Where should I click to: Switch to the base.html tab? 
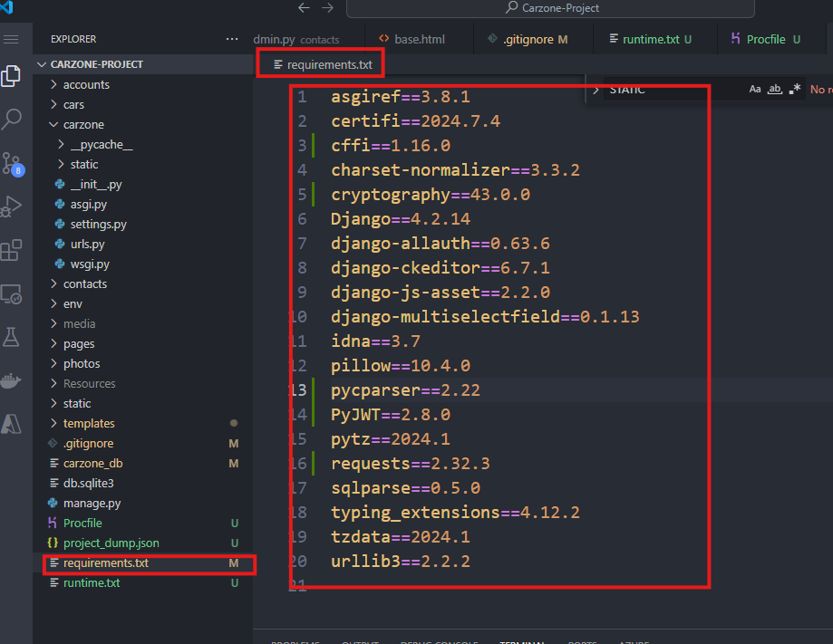pyautogui.click(x=419, y=39)
